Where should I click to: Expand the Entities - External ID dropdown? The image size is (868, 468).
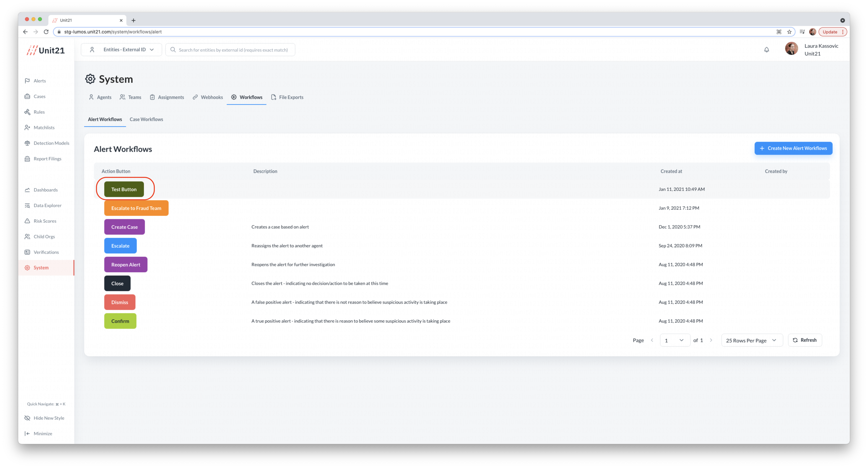[121, 49]
